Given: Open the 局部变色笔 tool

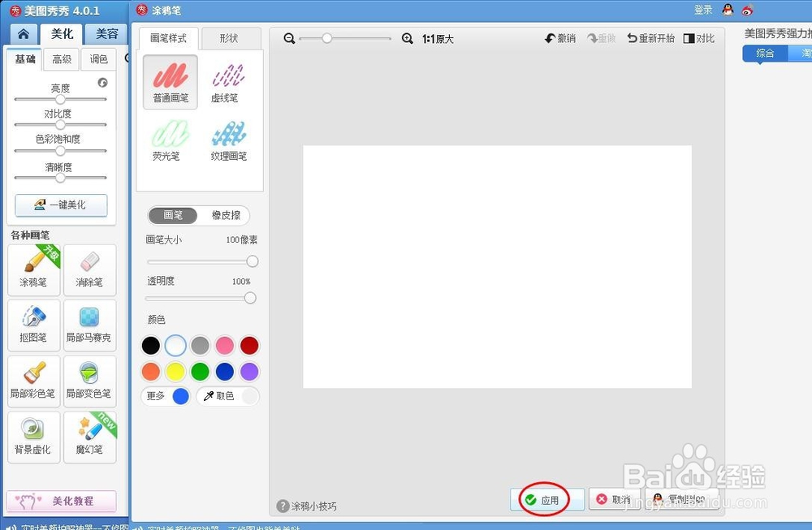Looking at the screenshot, I should (89, 381).
